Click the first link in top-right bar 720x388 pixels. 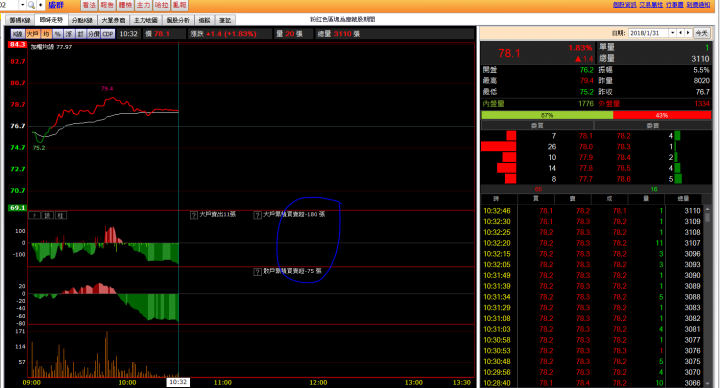624,5
